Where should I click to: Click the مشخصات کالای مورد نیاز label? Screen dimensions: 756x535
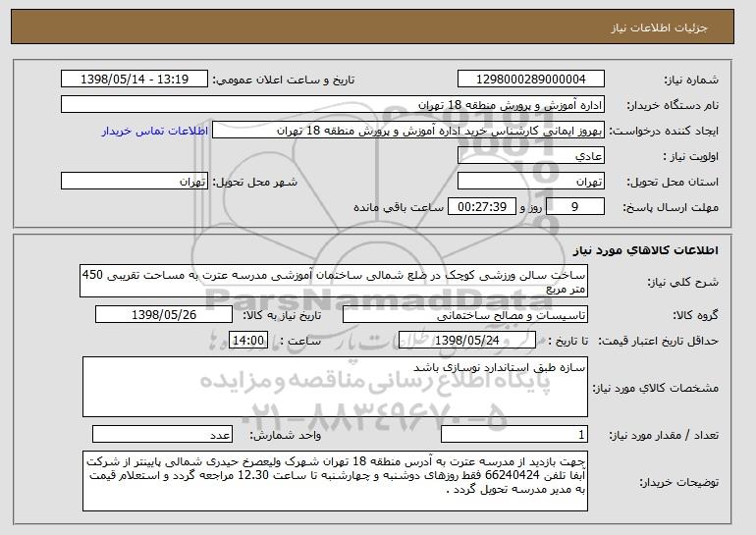click(x=655, y=388)
